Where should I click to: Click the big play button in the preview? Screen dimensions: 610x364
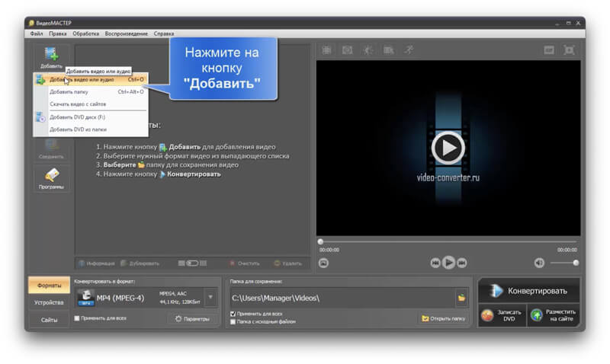click(448, 148)
